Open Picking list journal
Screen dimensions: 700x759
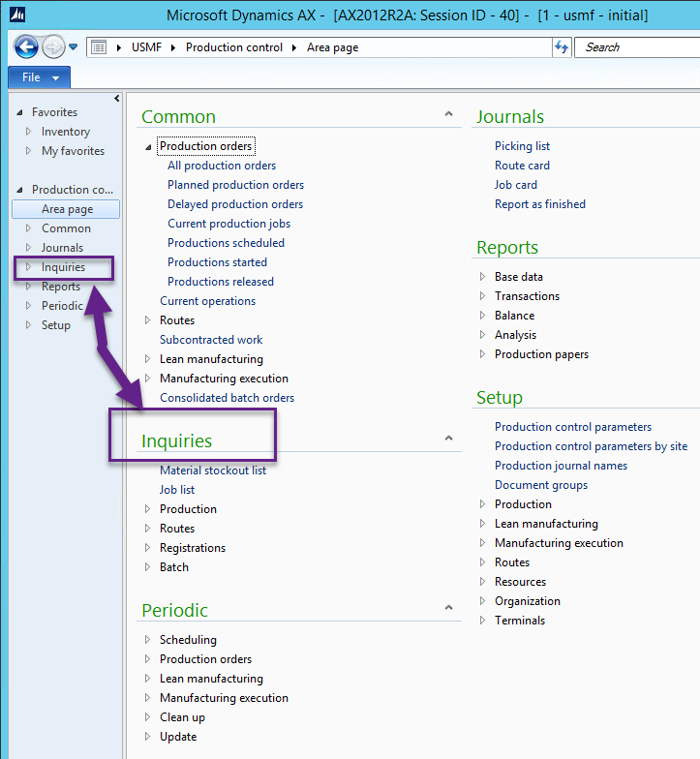tap(523, 146)
